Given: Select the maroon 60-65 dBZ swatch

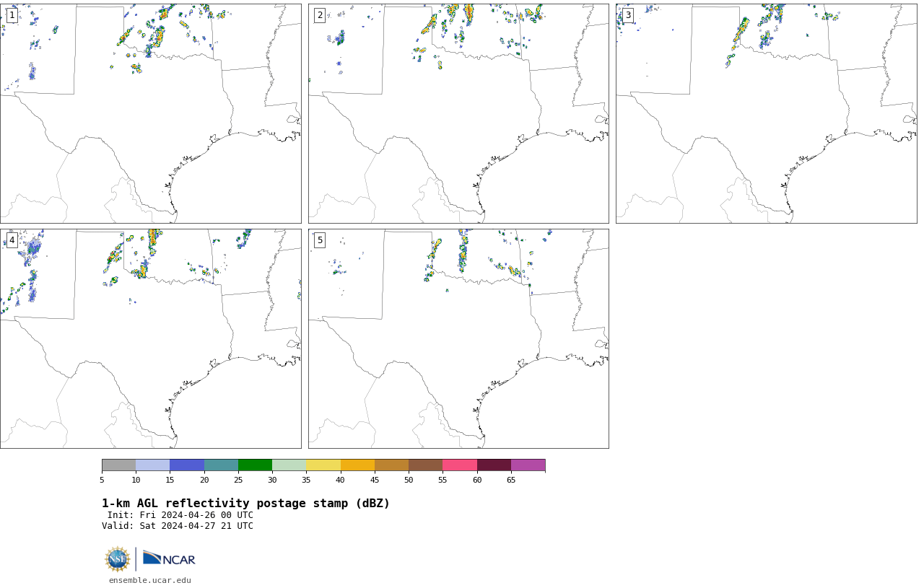Looking at the screenshot, I should click(494, 465).
